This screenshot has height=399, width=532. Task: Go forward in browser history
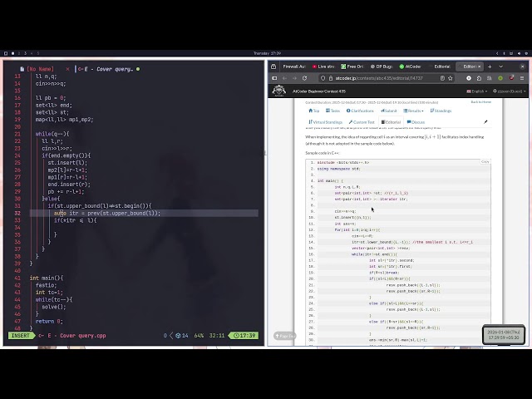point(294,78)
